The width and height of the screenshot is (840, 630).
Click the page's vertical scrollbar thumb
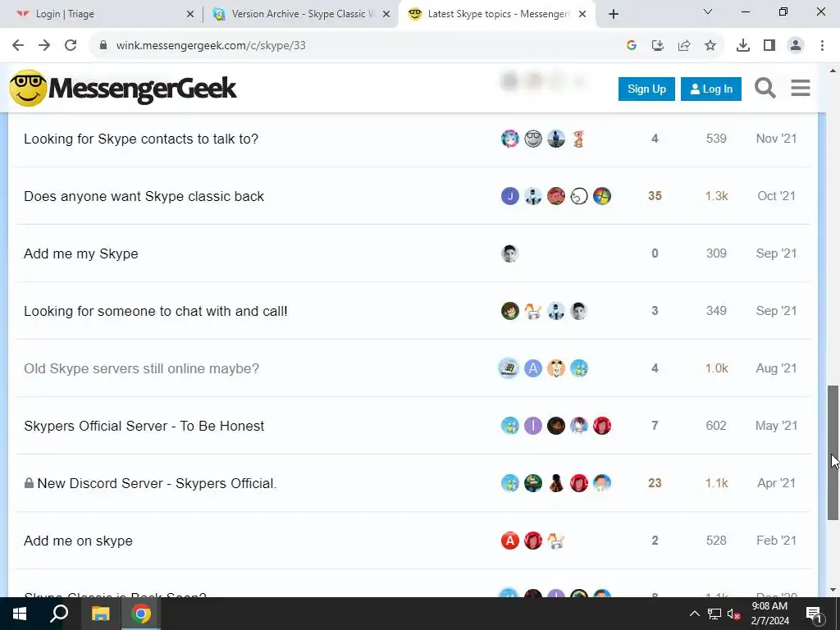[x=833, y=452]
